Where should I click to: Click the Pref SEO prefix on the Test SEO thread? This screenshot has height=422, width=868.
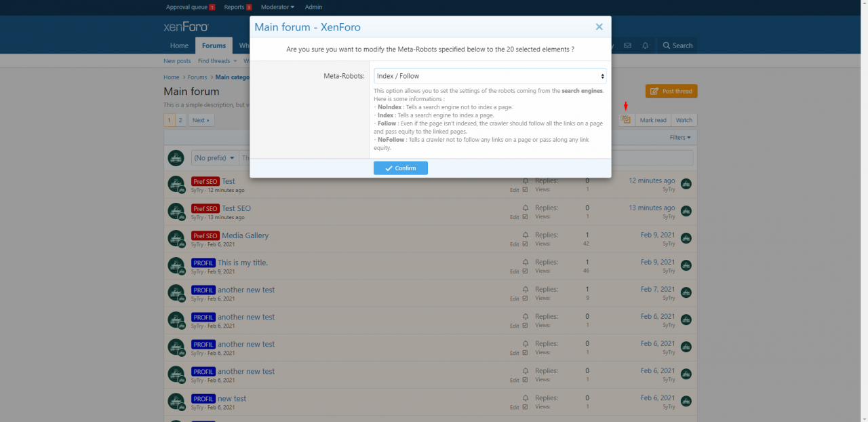tap(205, 208)
